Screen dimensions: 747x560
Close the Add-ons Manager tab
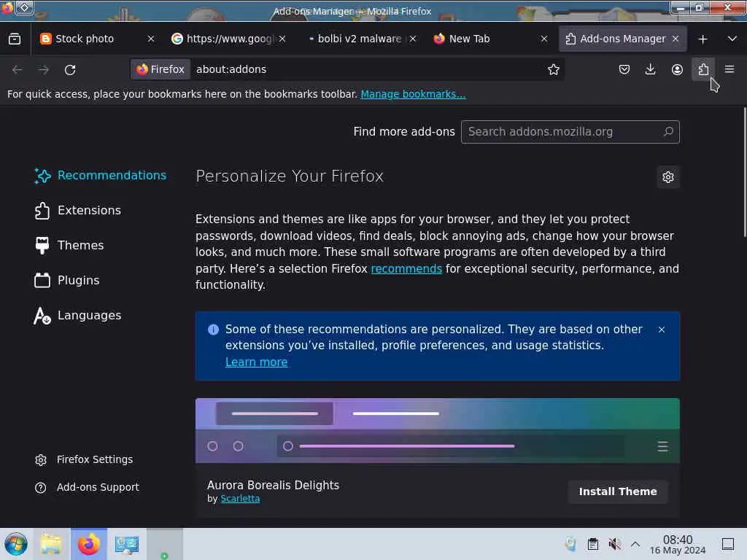click(676, 39)
